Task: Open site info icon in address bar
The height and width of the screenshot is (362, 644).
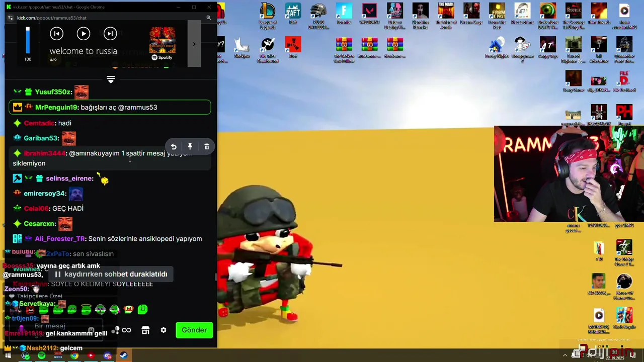Action: pos(11,18)
